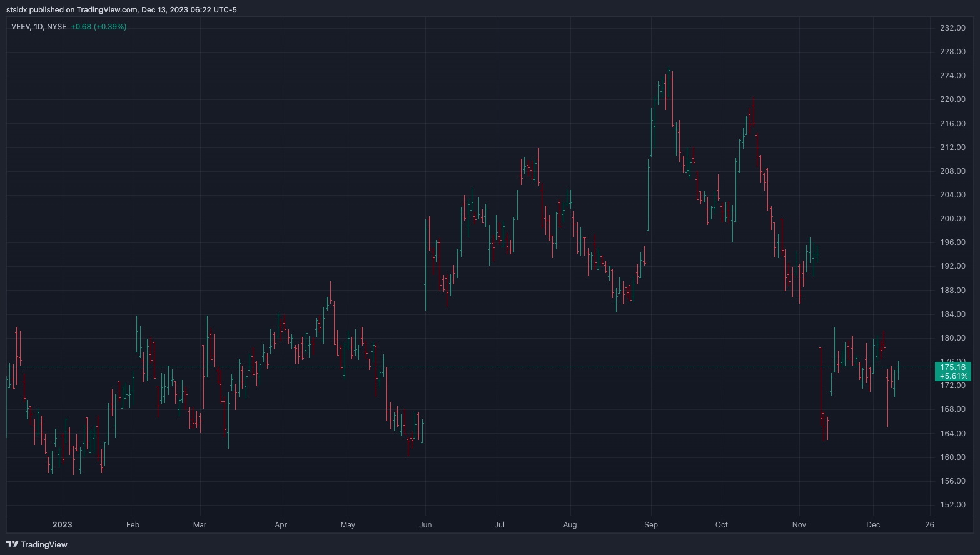Click the 232.00 price axis label
The width and height of the screenshot is (980, 555).
[953, 28]
